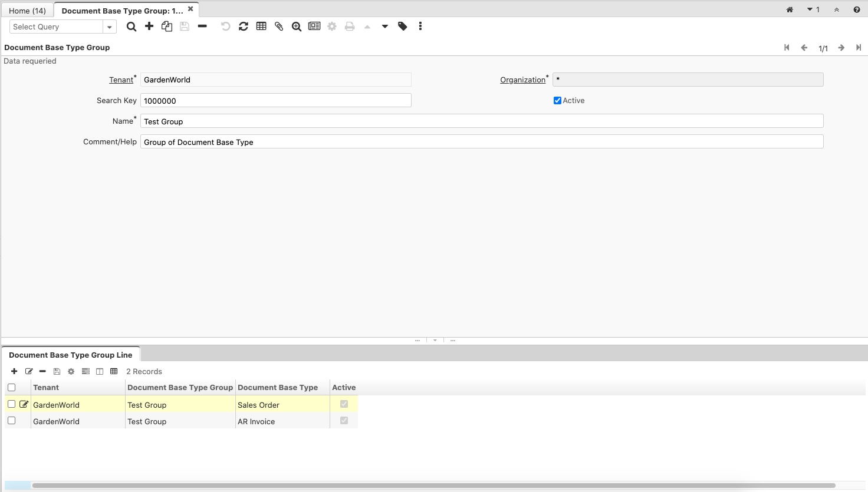Click the Tenant field label link
This screenshot has width=868, height=492.
[121, 80]
